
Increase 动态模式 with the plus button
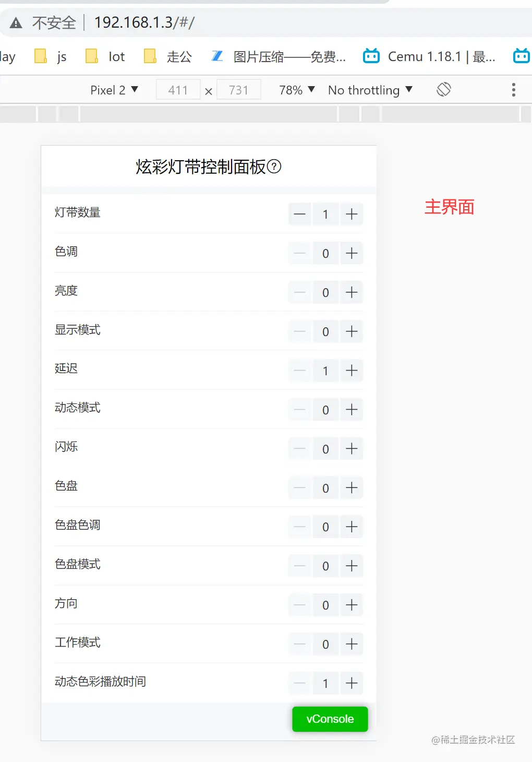click(x=352, y=410)
